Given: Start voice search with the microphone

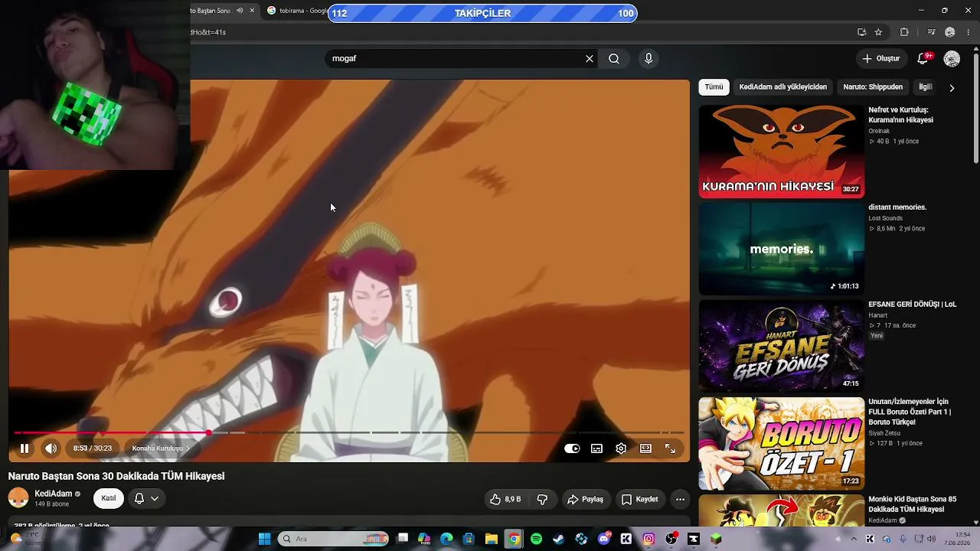Looking at the screenshot, I should point(648,58).
